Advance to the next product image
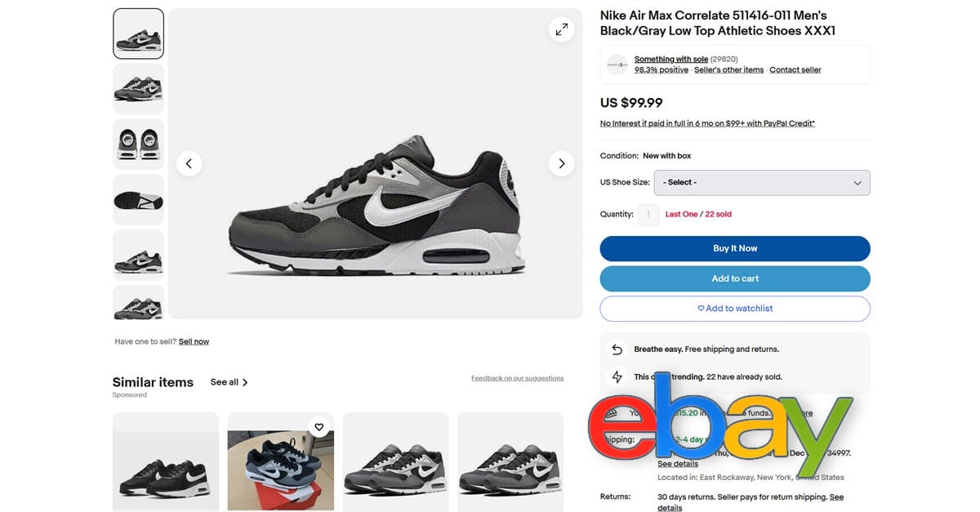Image resolution: width=980 pixels, height=512 pixels. point(561,163)
